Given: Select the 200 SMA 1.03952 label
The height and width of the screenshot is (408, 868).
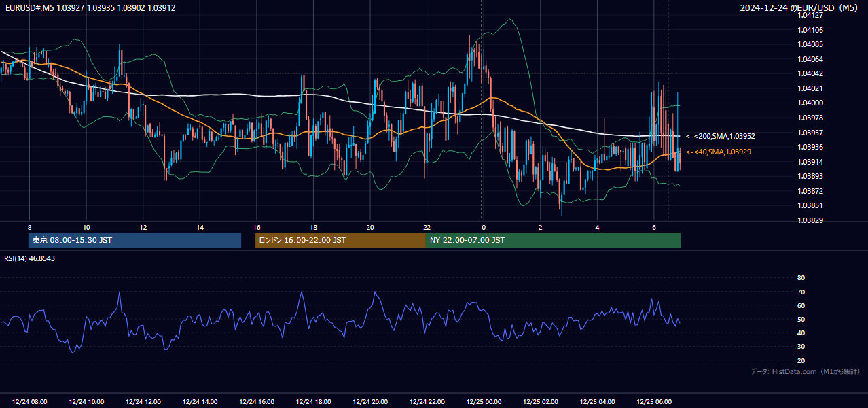Looking at the screenshot, I should (721, 136).
